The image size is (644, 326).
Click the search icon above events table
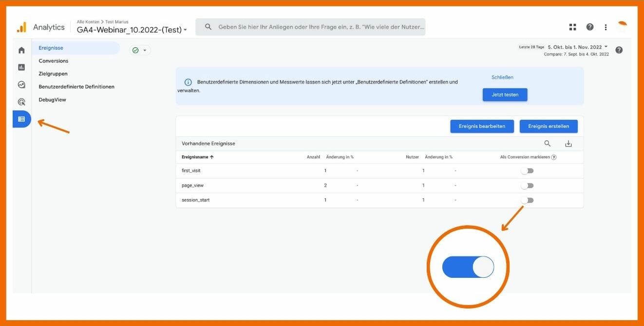tap(548, 144)
